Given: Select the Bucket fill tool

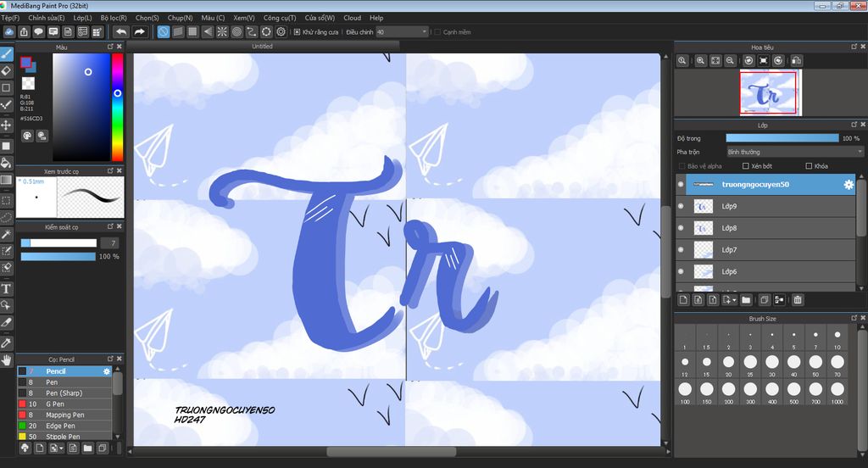Looking at the screenshot, I should (x=6, y=163).
